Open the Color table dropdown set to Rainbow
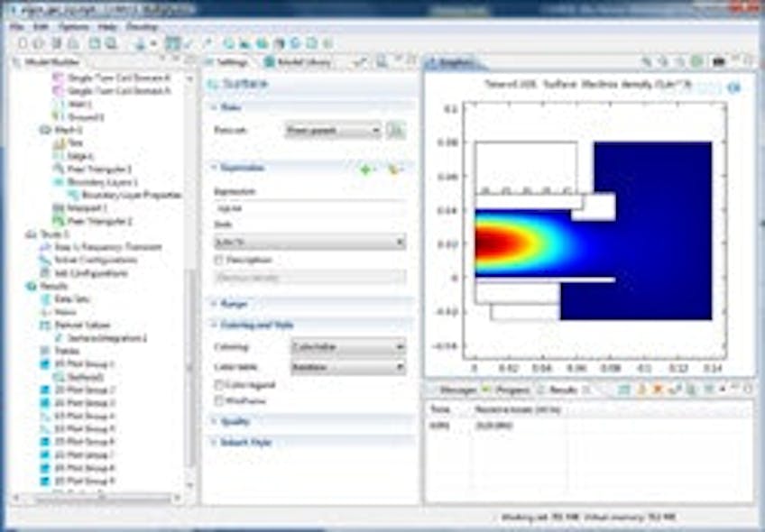 pos(347,366)
